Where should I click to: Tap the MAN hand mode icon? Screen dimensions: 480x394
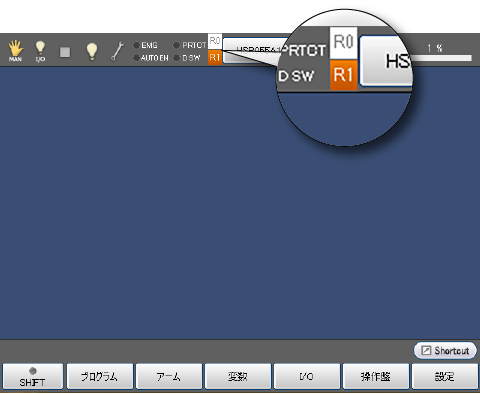(15, 51)
